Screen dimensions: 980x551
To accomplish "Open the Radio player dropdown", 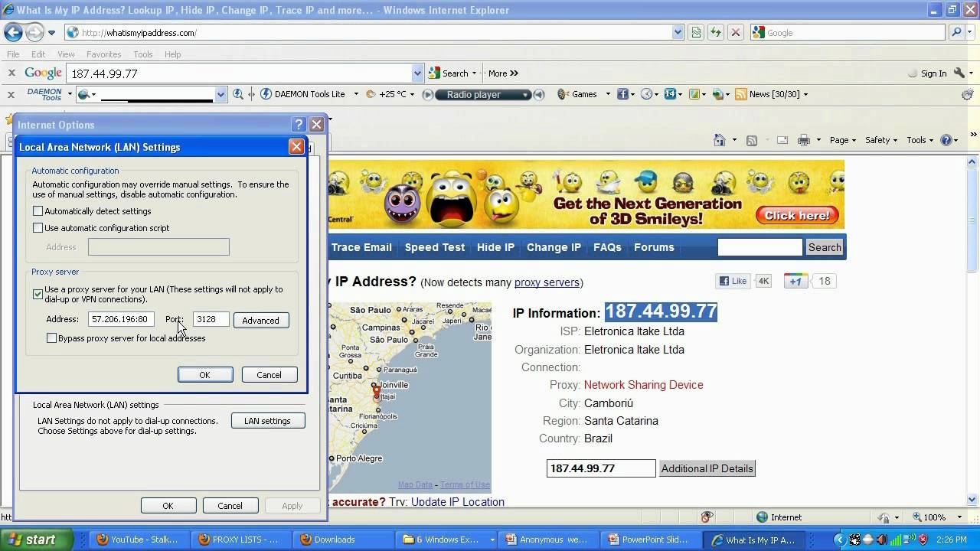I will (x=525, y=95).
